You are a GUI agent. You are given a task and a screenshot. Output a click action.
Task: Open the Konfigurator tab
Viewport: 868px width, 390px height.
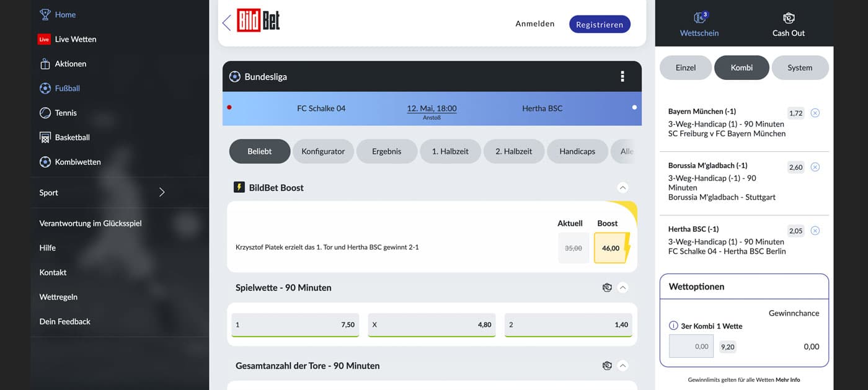(x=323, y=151)
